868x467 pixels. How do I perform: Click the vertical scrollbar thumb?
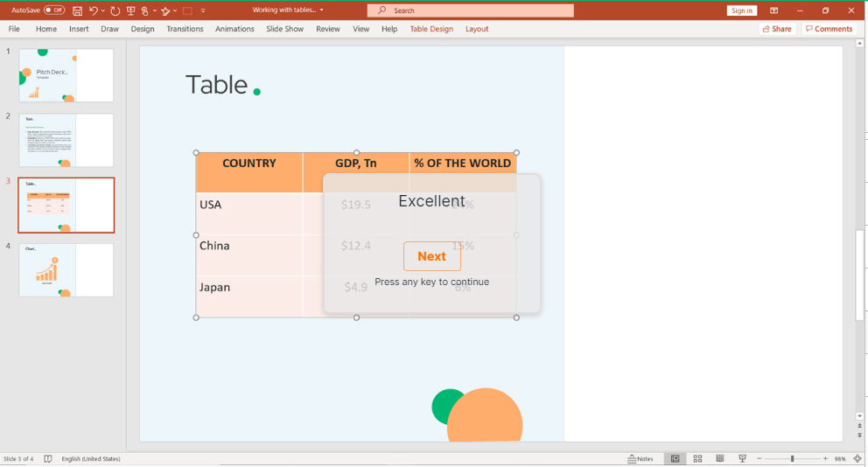[860, 275]
